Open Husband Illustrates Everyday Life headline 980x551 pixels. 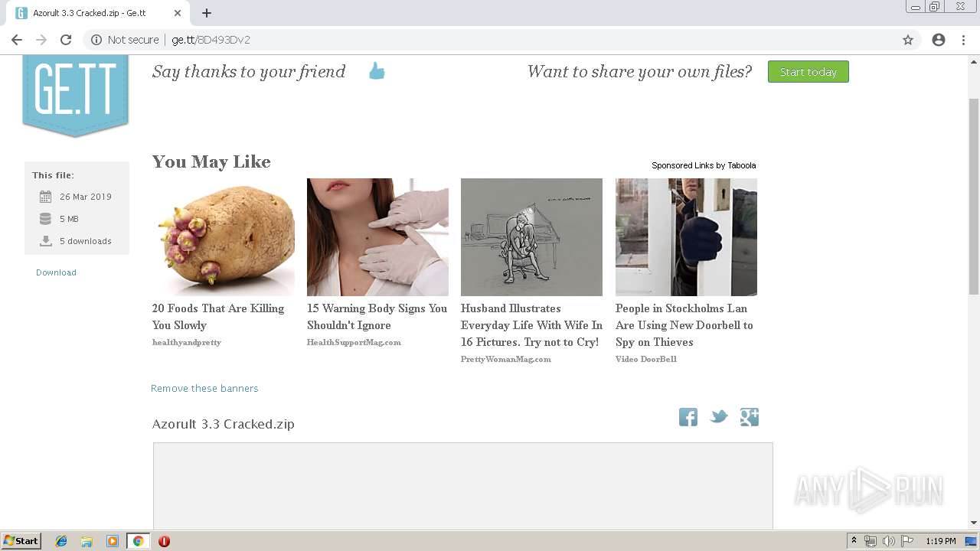[531, 325]
